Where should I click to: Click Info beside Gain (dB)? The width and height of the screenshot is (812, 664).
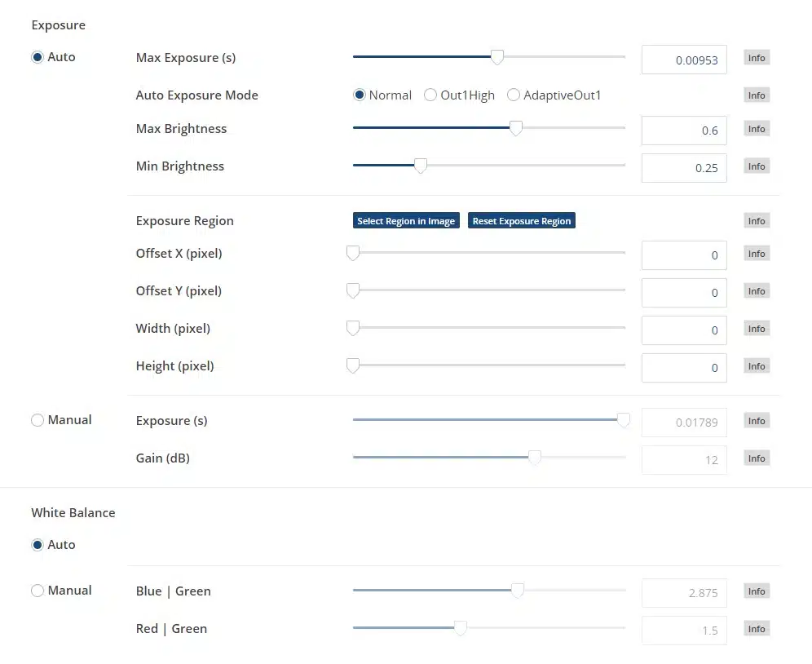[x=757, y=458]
